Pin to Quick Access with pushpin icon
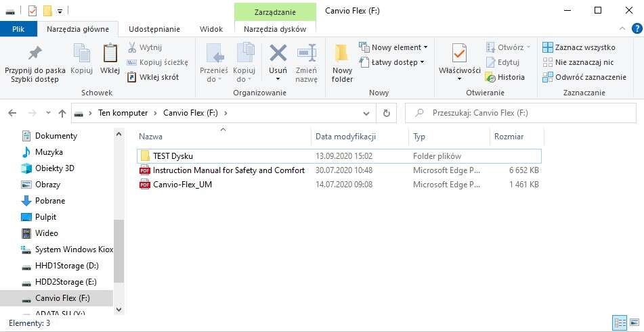The image size is (644, 332). point(35,54)
